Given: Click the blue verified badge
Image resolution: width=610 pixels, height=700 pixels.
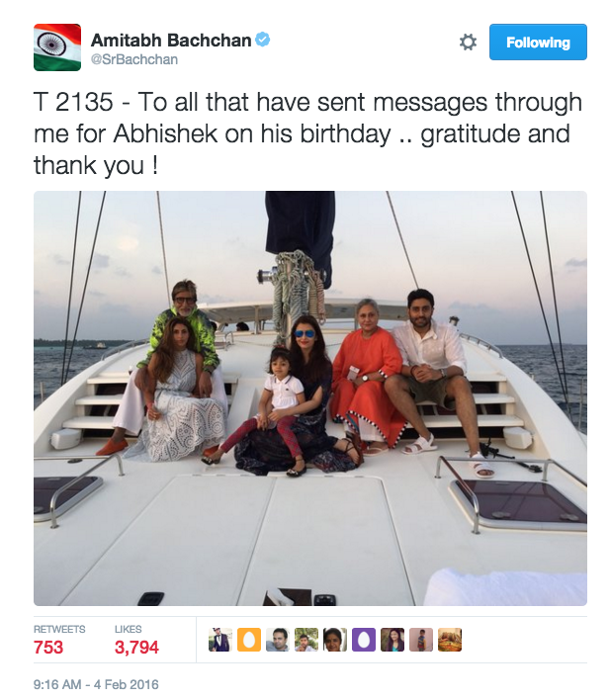Looking at the screenshot, I should click(264, 40).
